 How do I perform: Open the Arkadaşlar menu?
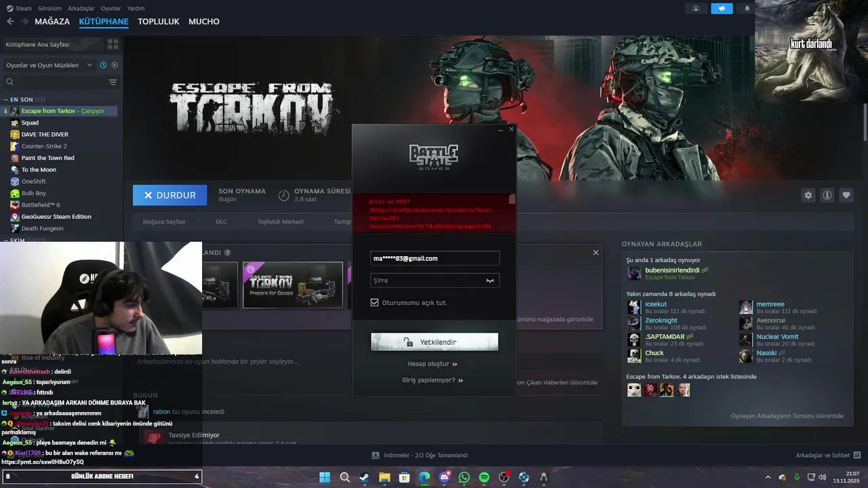click(x=81, y=8)
